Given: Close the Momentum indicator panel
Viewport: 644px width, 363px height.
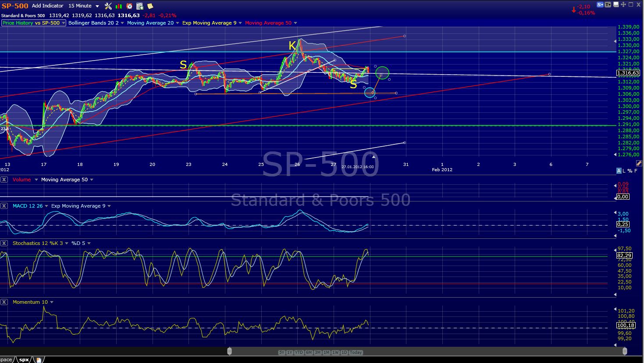Looking at the screenshot, I should [x=4, y=302].
